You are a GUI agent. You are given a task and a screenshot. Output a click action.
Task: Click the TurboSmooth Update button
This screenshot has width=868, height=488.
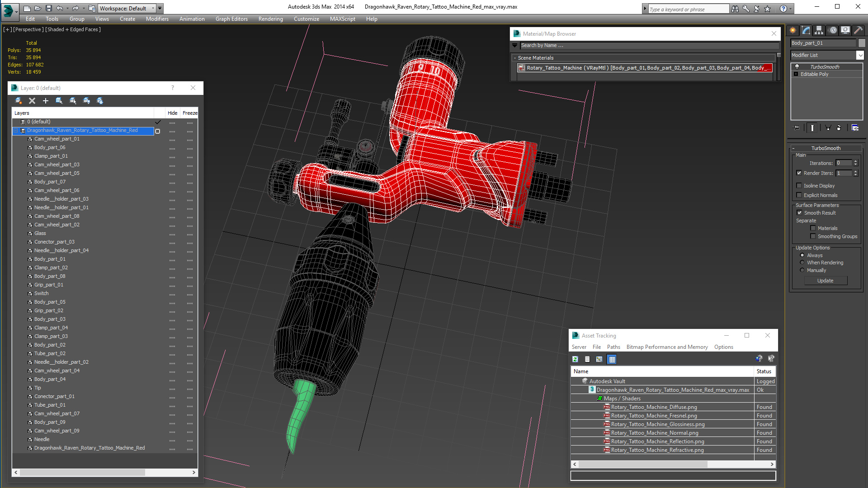(826, 281)
